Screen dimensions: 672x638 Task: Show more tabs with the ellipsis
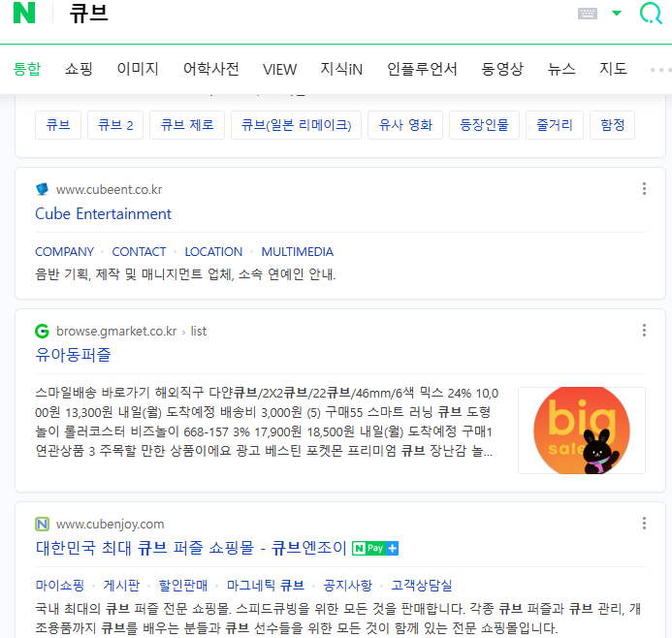tap(660, 70)
